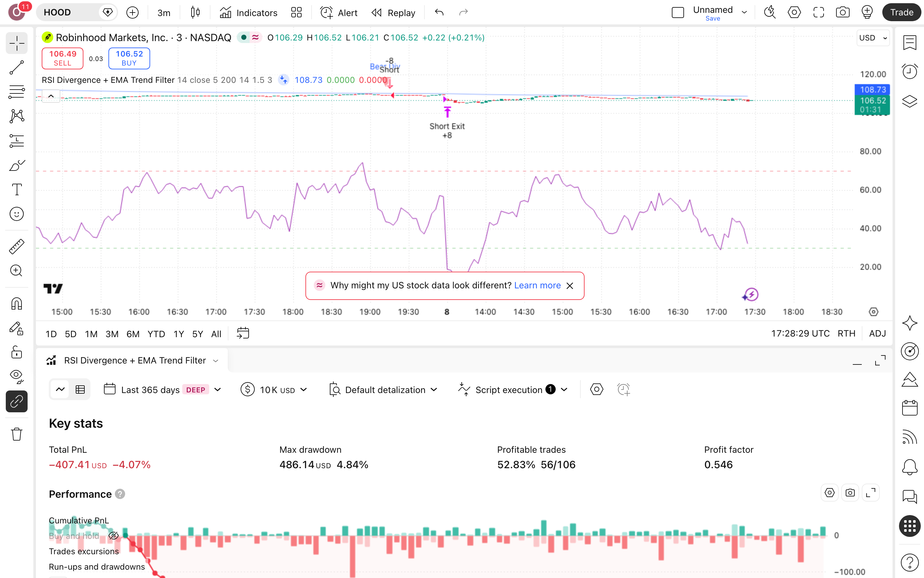Select the 1M time range
Image resolution: width=924 pixels, height=578 pixels.
tap(91, 334)
